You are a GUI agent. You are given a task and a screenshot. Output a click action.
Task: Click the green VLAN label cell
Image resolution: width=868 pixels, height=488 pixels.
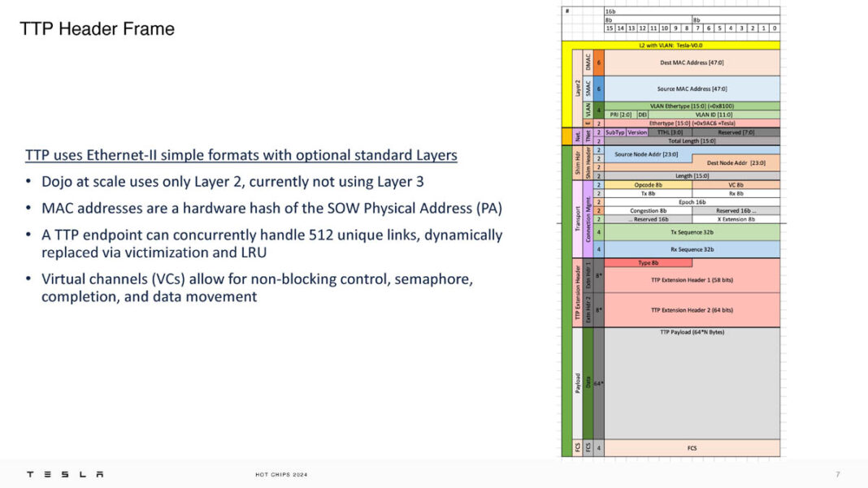[587, 109]
